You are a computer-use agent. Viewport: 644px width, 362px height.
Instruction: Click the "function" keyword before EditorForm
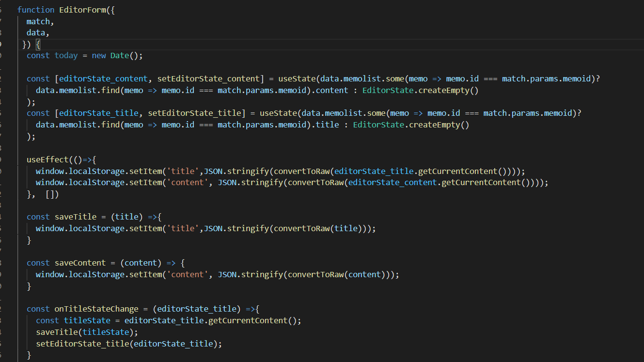(x=36, y=10)
